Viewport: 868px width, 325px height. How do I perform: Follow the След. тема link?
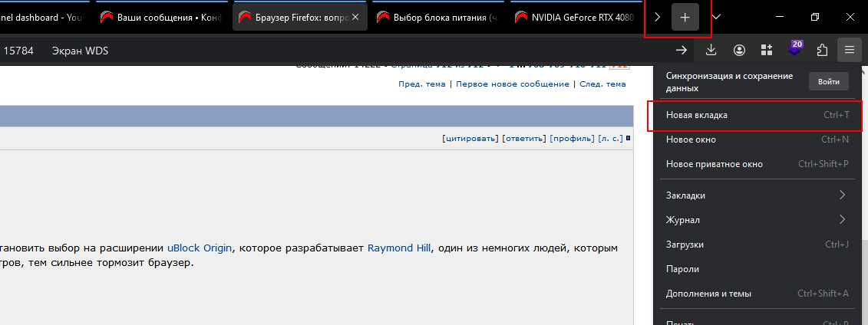[602, 84]
